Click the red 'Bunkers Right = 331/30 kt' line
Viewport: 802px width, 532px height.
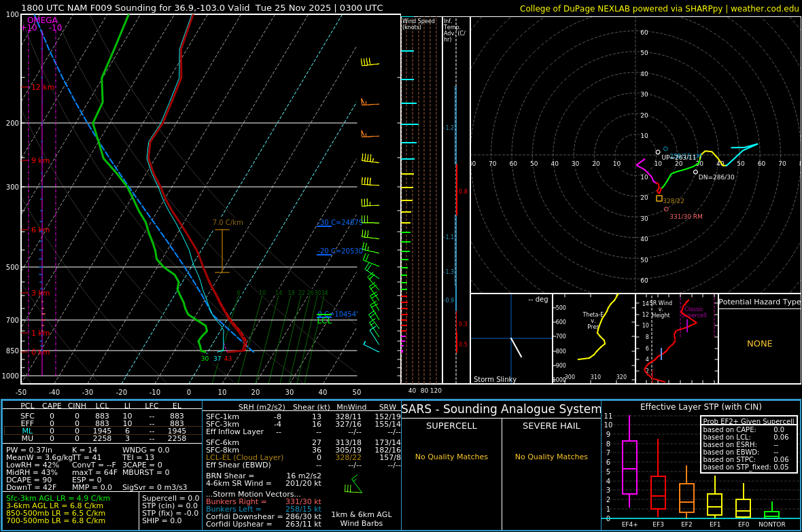(264, 502)
